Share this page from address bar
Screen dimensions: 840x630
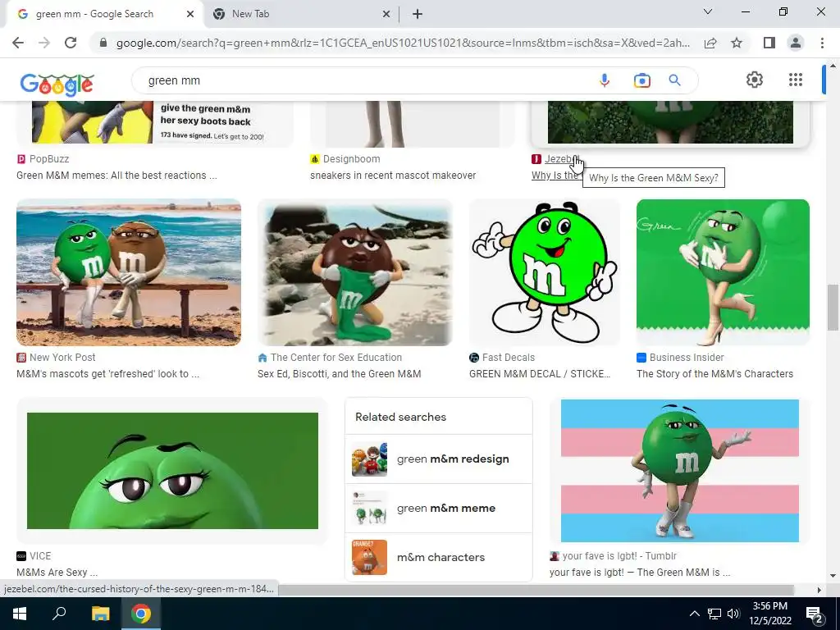point(710,43)
